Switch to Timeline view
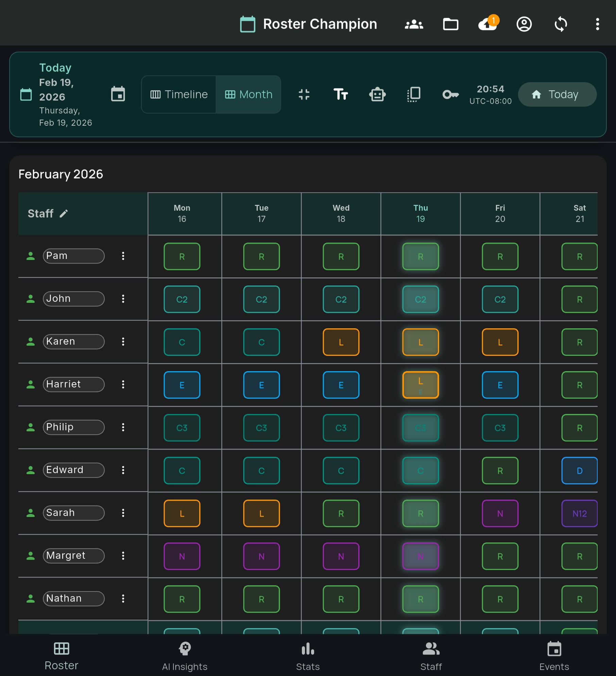Viewport: 616px width, 676px height. (x=179, y=94)
